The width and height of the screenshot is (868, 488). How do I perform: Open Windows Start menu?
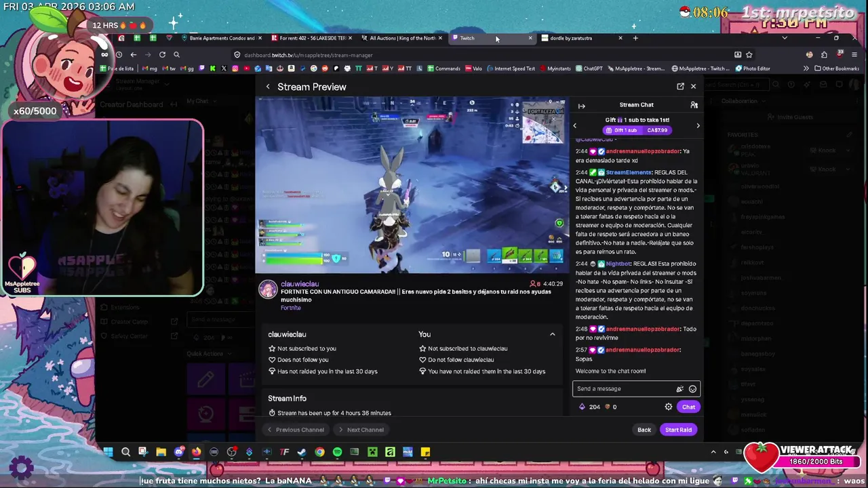coord(108,452)
